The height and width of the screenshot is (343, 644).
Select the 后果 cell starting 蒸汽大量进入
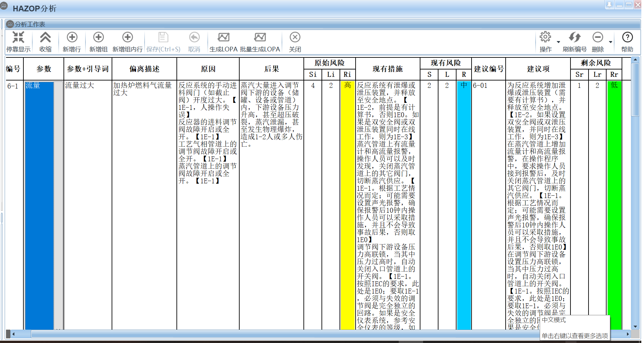coord(271,205)
